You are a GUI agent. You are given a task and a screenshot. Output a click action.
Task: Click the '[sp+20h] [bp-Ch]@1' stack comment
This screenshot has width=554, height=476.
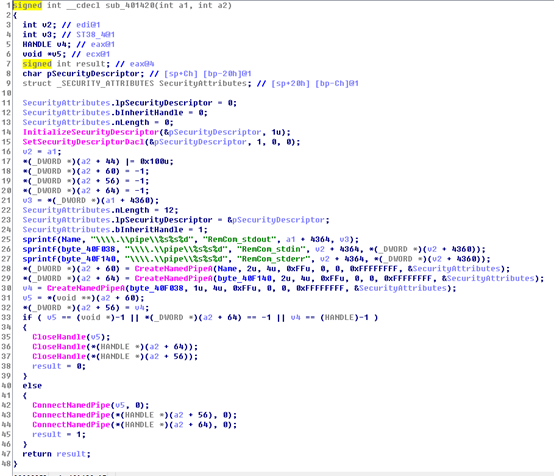[x=315, y=83]
